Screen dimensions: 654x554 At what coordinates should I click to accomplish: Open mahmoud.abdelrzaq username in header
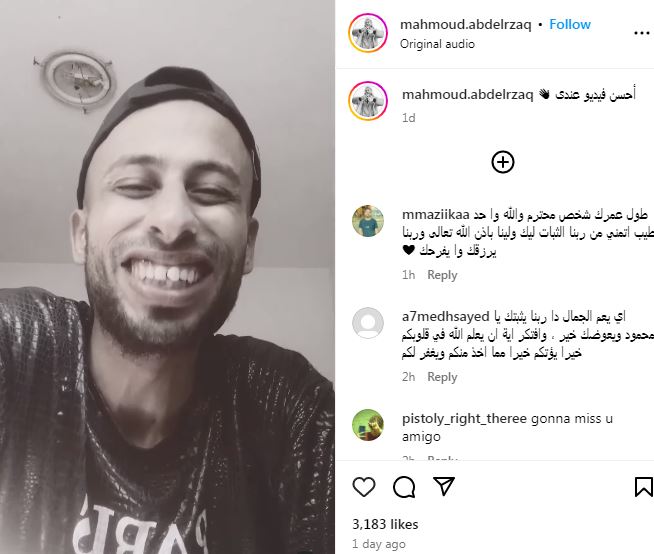pyautogui.click(x=465, y=25)
